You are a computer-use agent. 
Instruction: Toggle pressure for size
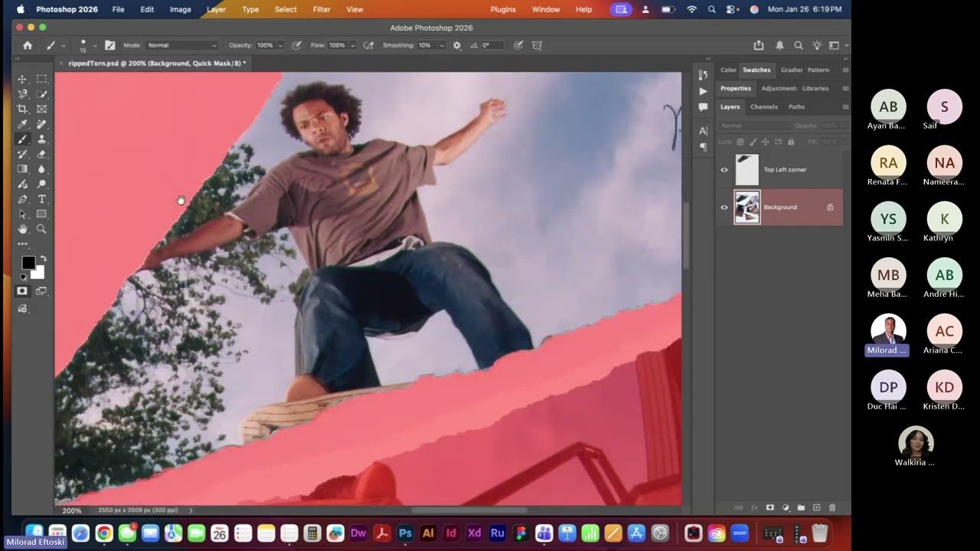(x=518, y=45)
